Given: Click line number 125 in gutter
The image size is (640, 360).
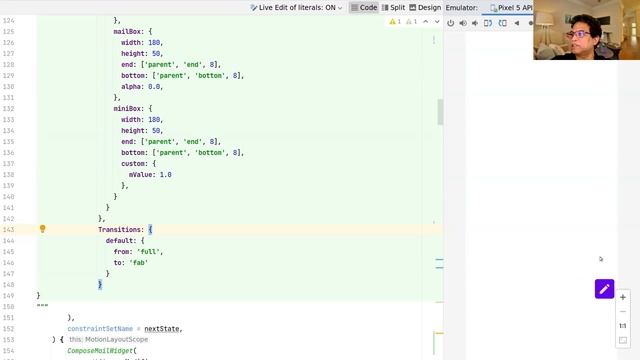Looking at the screenshot, I should 8,31.
